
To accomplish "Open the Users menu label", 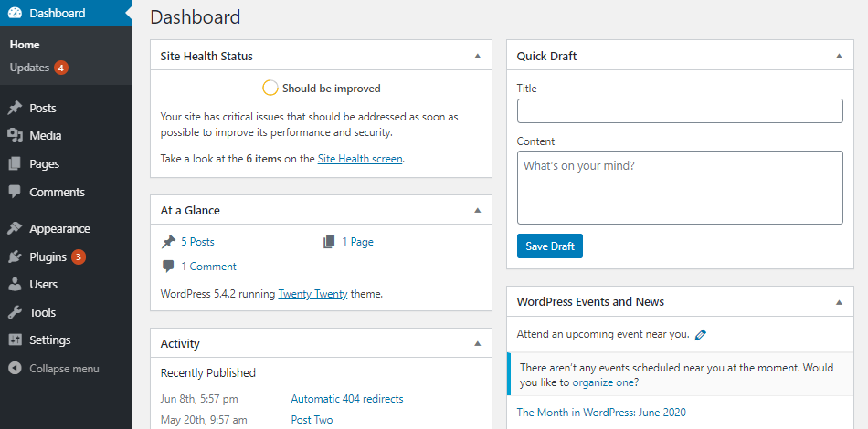I will pos(43,284).
